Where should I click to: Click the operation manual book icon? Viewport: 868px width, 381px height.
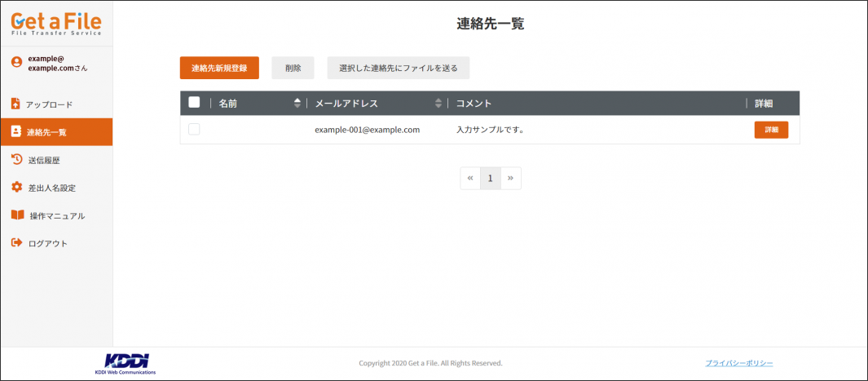pos(16,215)
